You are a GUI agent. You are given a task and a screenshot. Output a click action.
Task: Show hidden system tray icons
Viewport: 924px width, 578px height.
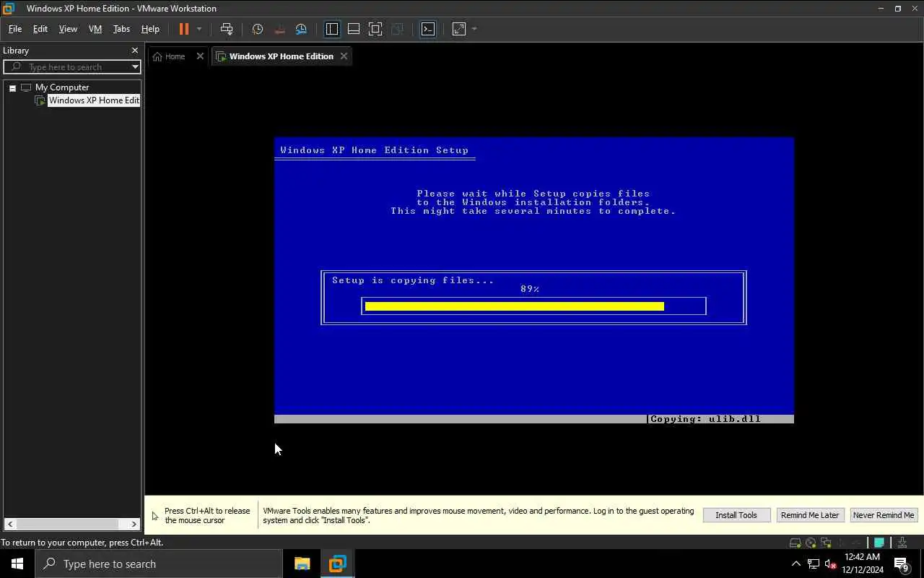796,564
